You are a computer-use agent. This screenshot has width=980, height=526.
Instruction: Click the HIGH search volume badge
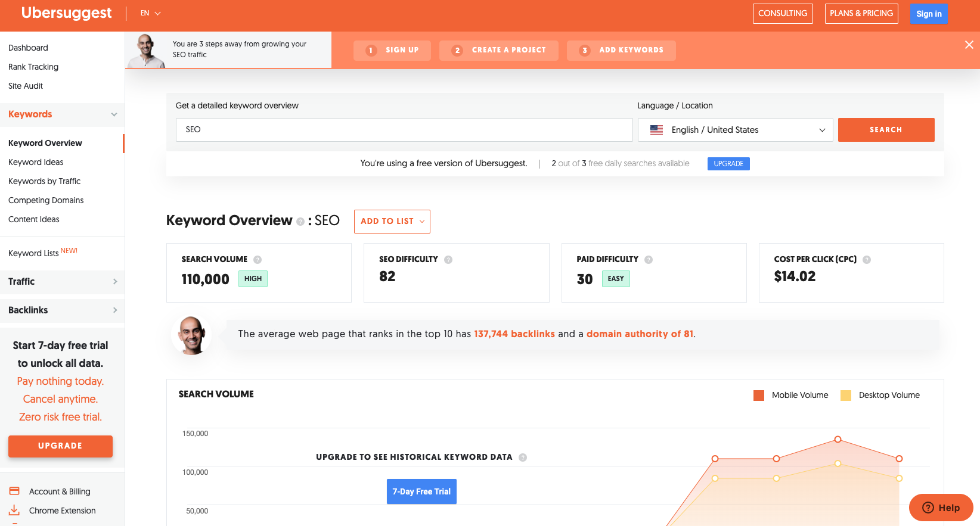coord(253,279)
